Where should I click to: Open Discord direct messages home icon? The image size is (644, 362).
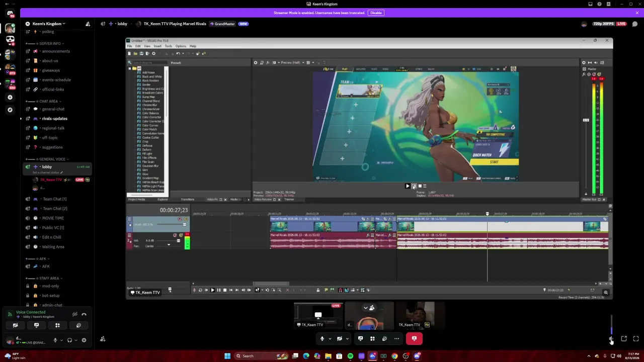point(10,14)
